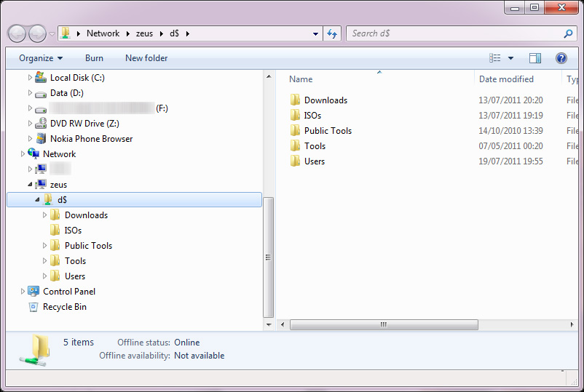The image size is (584, 392).
Task: Open Help with the question mark icon
Action: point(561,58)
